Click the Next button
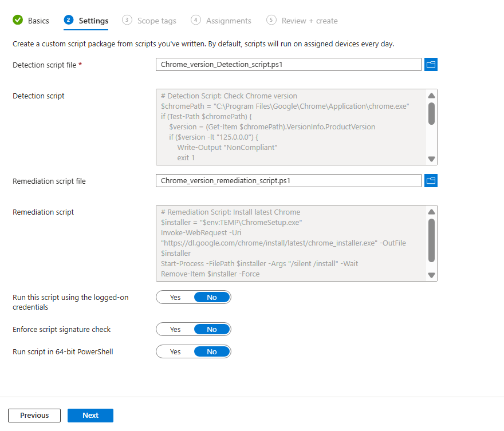Image resolution: width=504 pixels, height=431 pixels. pos(90,416)
